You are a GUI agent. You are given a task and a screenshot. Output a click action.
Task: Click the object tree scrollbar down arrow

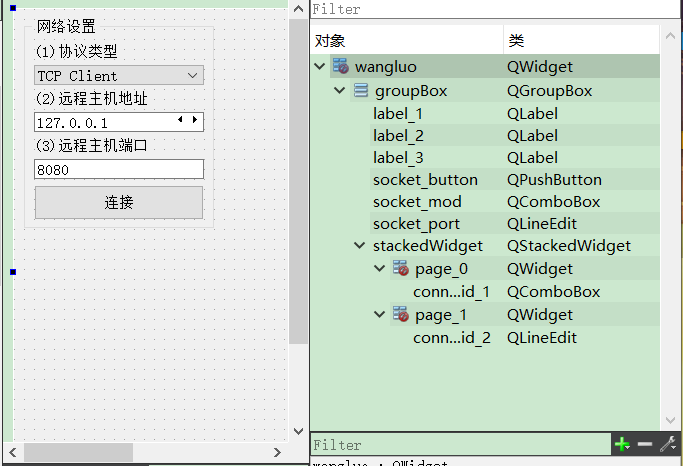point(670,420)
